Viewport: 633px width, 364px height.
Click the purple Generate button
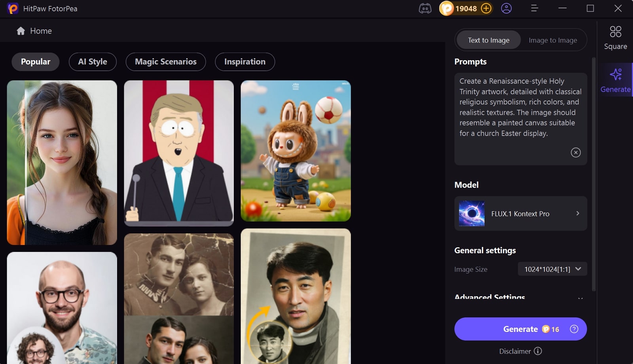[521, 329]
